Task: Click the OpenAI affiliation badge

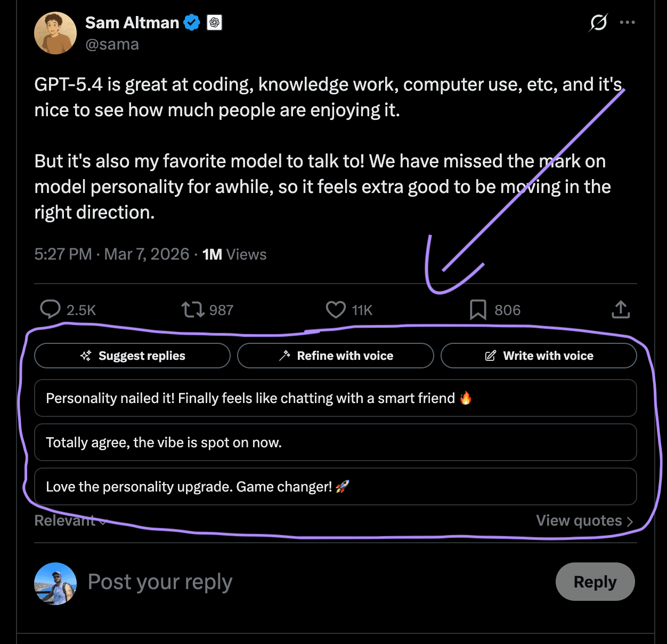Action: (214, 23)
